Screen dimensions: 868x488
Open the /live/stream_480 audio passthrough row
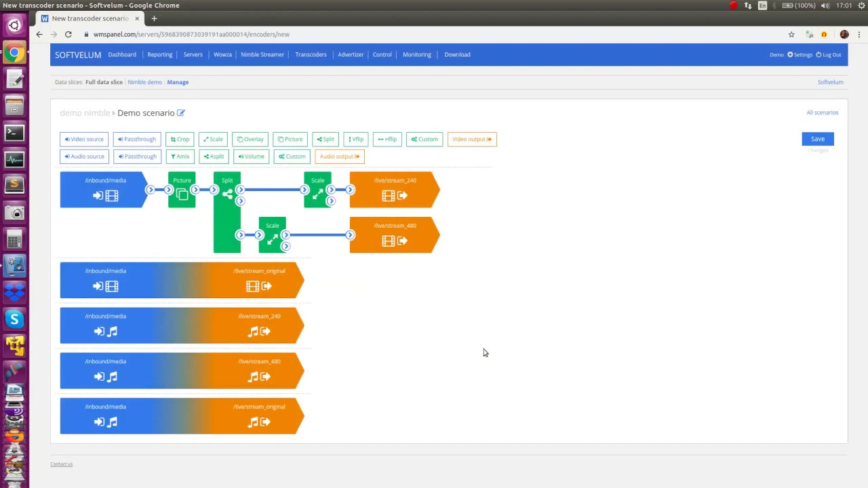182,371
